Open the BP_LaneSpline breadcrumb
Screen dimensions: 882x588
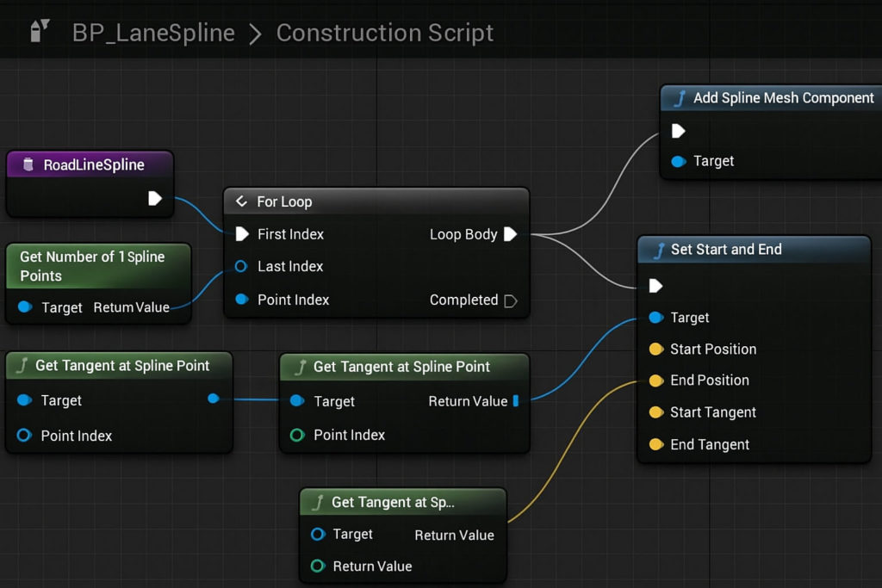point(153,33)
